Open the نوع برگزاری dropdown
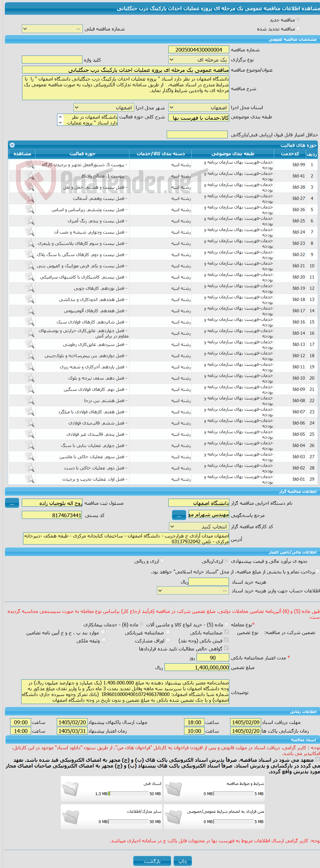320x868 pixels. coord(199,60)
